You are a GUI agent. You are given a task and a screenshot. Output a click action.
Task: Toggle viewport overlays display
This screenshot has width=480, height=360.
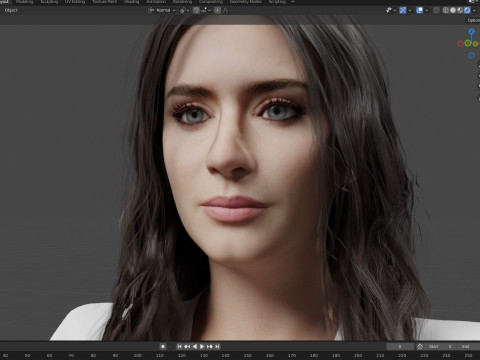click(420, 10)
